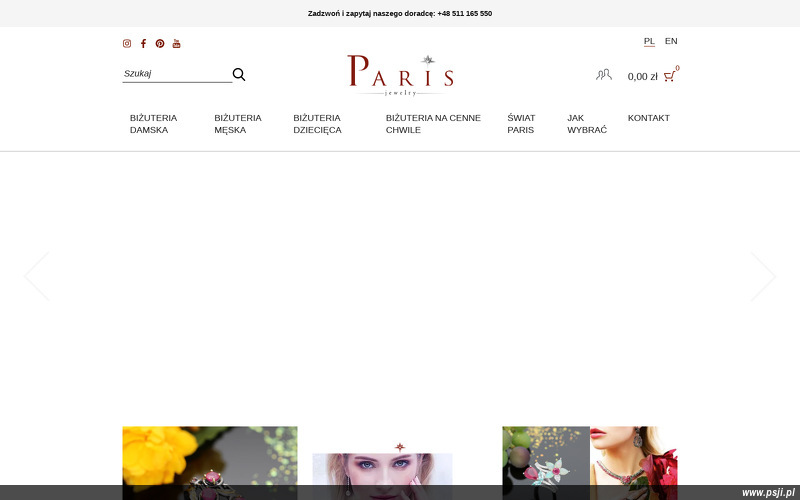Go to the next slide arrow
Viewport: 800px width, 500px height.
(763, 276)
